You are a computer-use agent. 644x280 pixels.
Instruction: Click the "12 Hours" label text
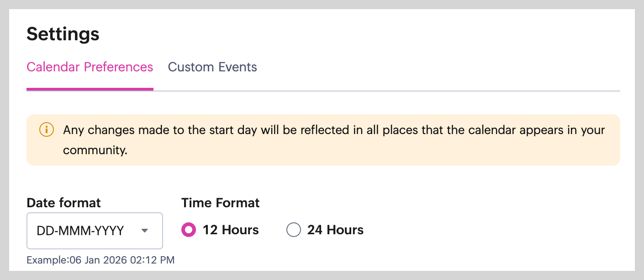pyautogui.click(x=231, y=230)
